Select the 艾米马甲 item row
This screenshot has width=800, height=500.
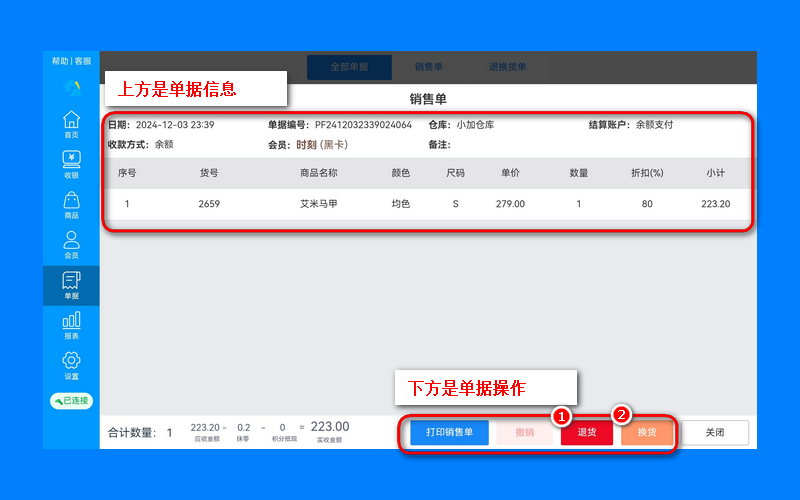click(x=428, y=204)
